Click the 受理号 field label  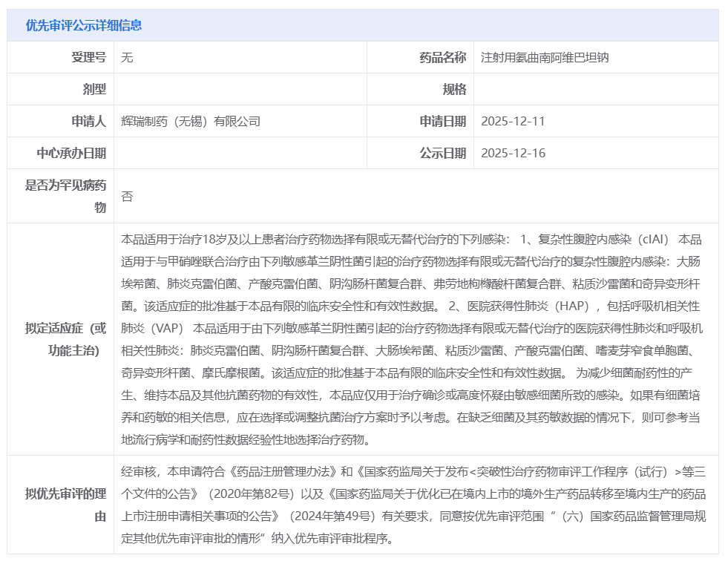point(88,57)
